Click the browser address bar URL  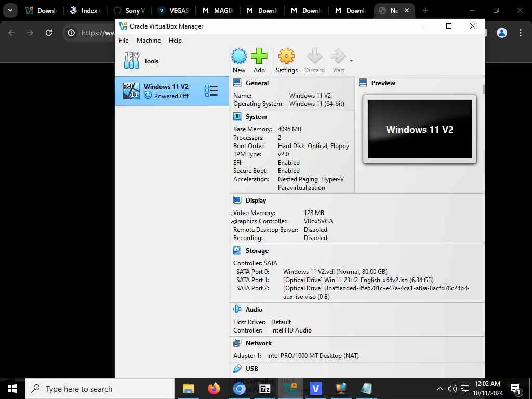(98, 33)
